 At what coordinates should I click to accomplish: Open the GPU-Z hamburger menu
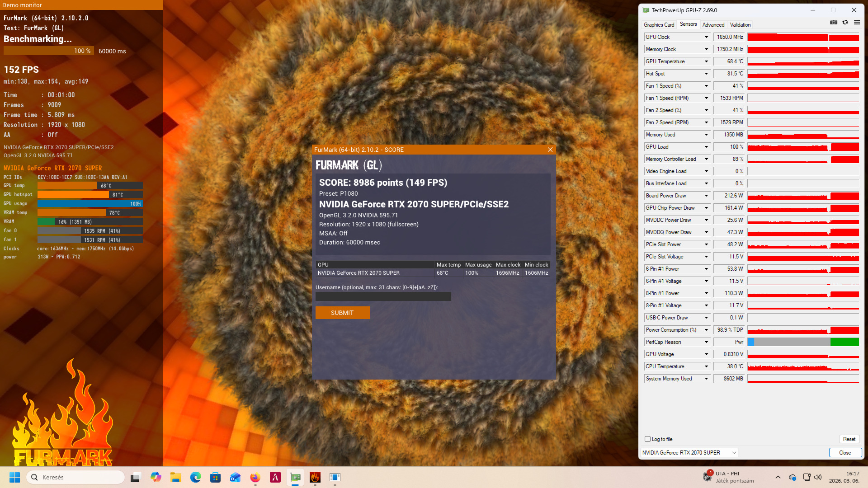point(857,22)
